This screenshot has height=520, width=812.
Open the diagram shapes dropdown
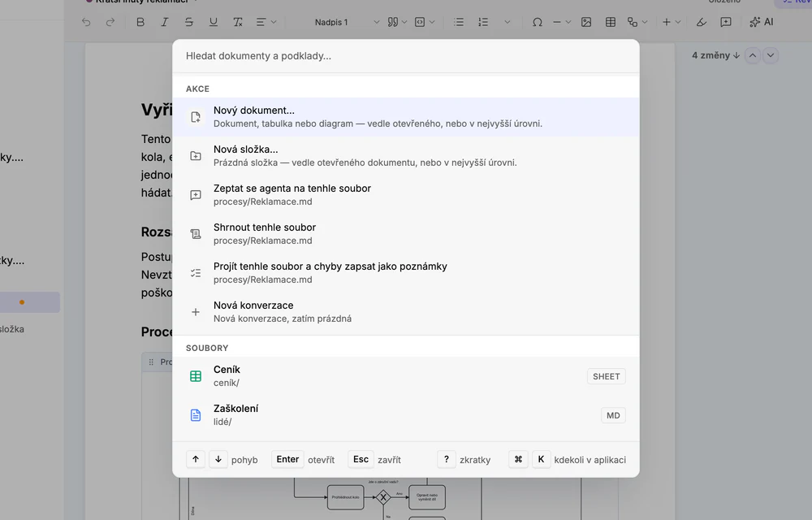(637, 22)
